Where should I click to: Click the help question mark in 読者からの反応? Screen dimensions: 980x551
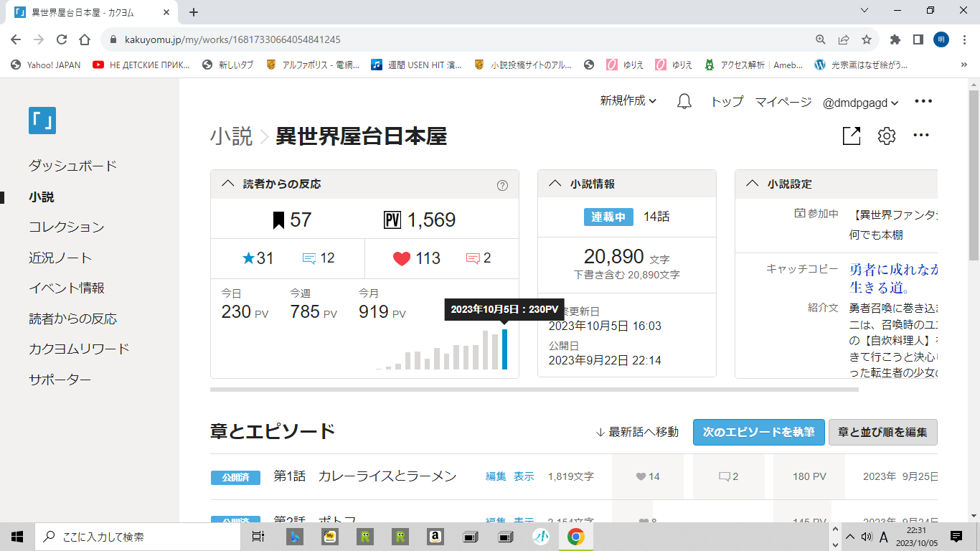[x=502, y=185]
